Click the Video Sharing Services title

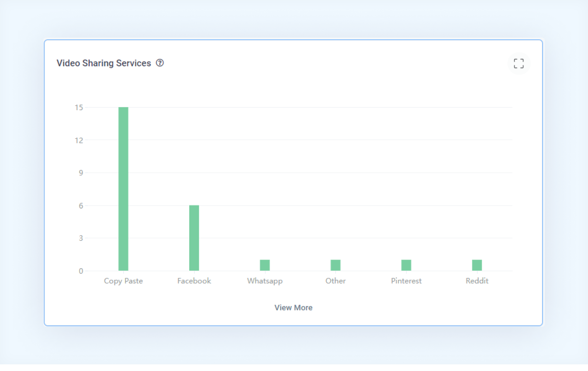pos(104,63)
